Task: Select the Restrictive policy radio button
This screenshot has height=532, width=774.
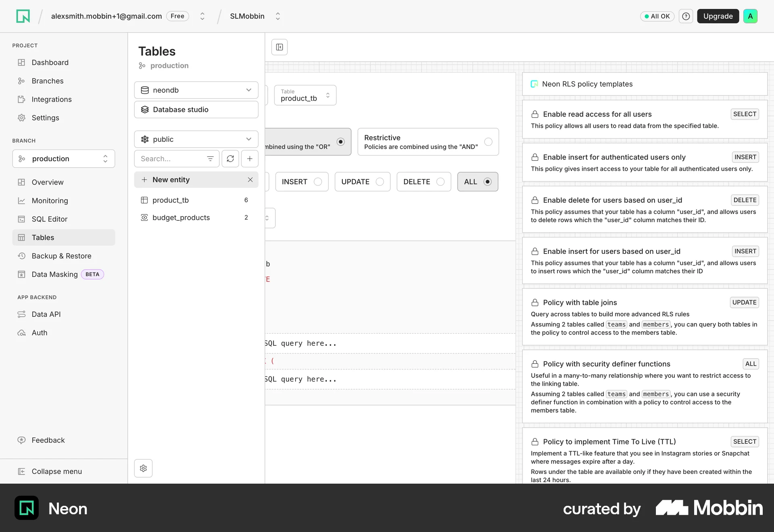Action: 488,142
